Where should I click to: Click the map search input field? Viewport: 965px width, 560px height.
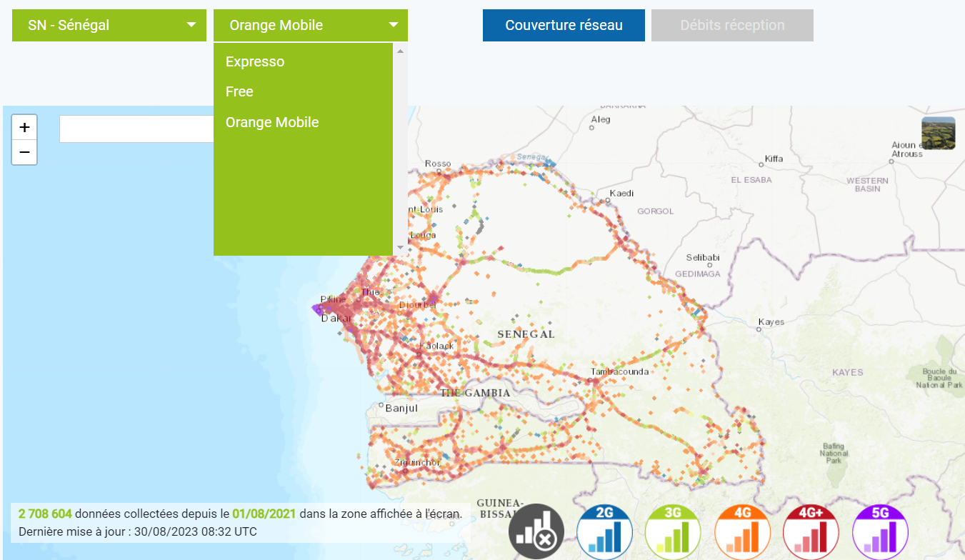[x=136, y=129]
